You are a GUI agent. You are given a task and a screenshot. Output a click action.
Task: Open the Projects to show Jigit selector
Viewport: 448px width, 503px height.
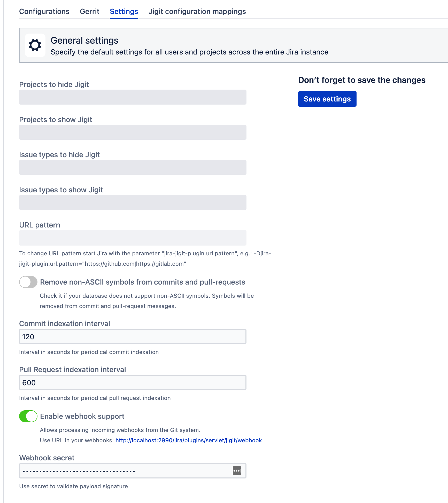click(133, 132)
